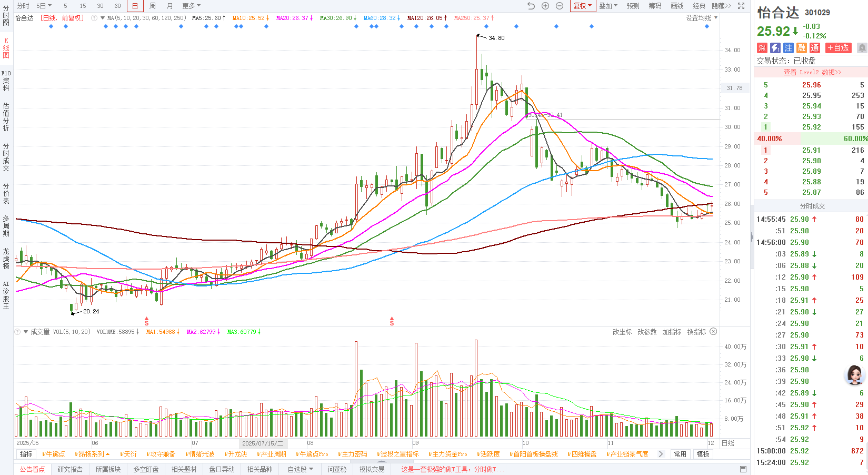Add stock to watchlist with +自选
The height and width of the screenshot is (475, 868).
pos(837,48)
